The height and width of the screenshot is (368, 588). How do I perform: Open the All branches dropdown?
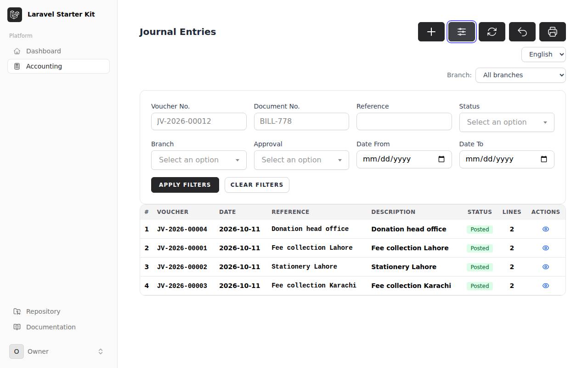520,75
